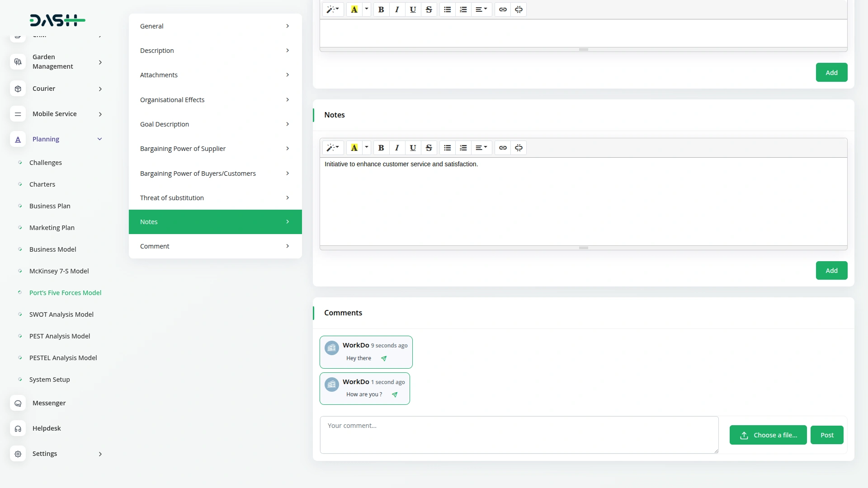This screenshot has width=868, height=488.
Task: Open highlight color dropdown arrow in Notes editor
Action: click(367, 147)
